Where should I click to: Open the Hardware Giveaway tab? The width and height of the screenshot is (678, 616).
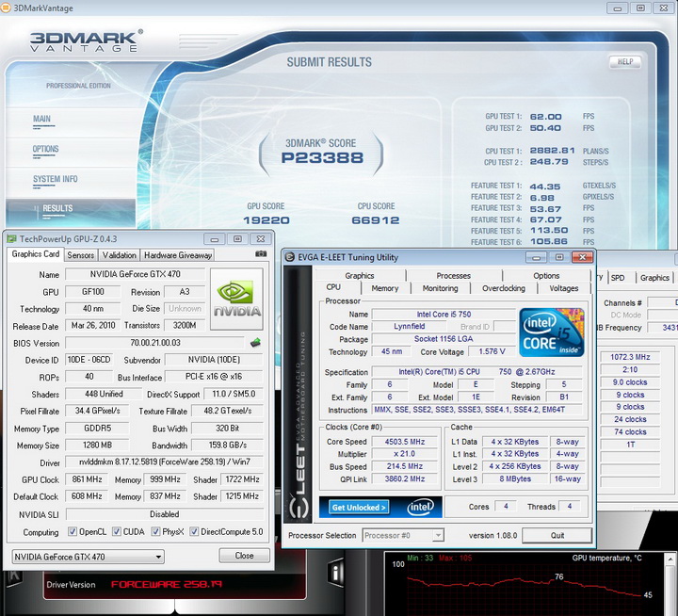[x=178, y=255]
